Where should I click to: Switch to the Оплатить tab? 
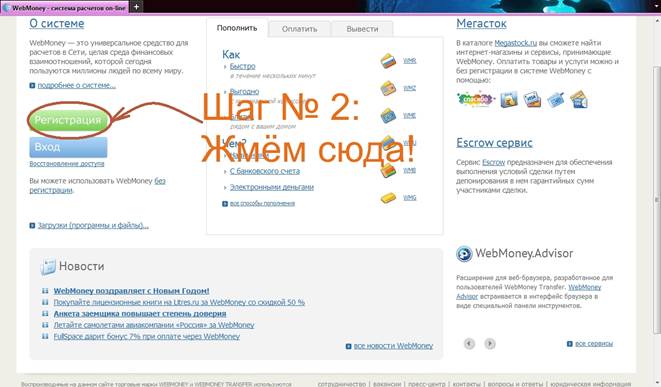[x=300, y=29]
